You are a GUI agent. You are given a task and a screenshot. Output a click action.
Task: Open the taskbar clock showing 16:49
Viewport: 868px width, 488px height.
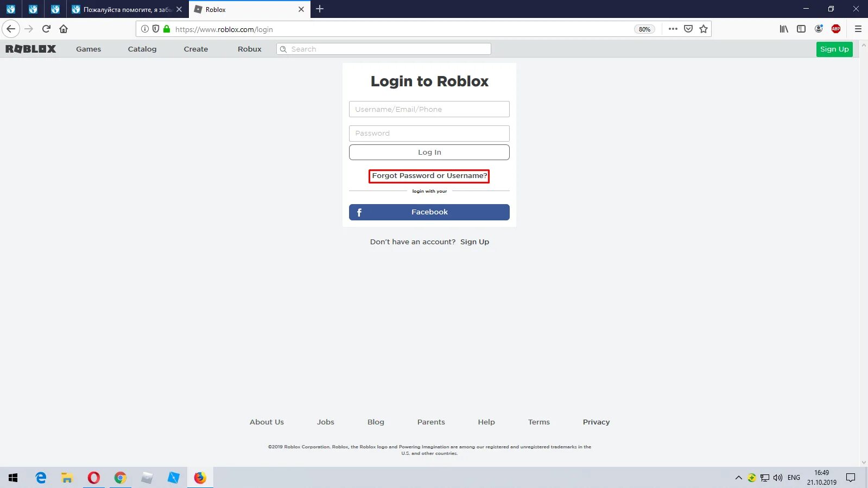[x=821, y=478]
